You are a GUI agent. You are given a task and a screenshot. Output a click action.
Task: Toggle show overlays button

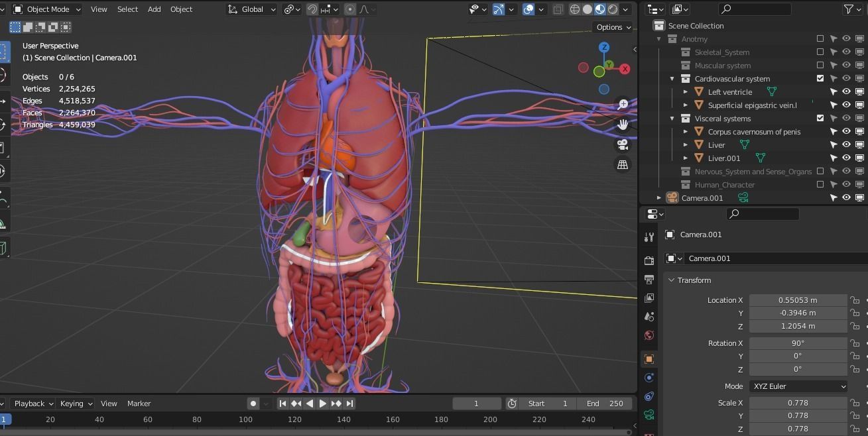(528, 9)
